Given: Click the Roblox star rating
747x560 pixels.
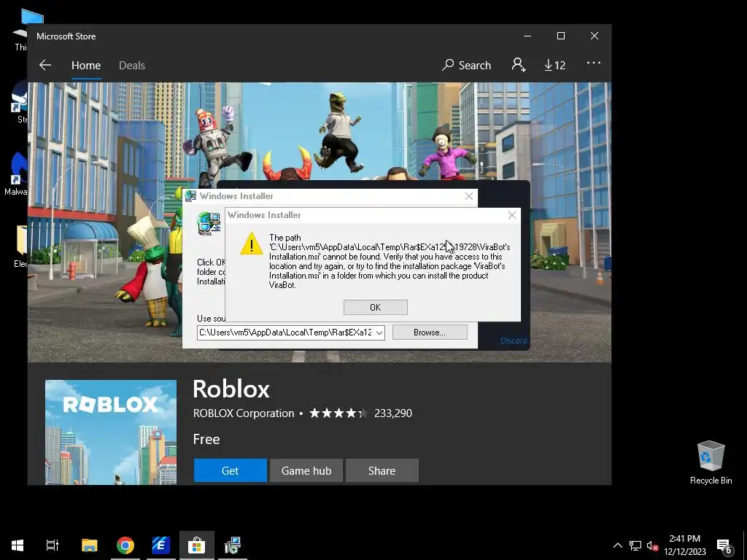Looking at the screenshot, I should click(x=338, y=413).
